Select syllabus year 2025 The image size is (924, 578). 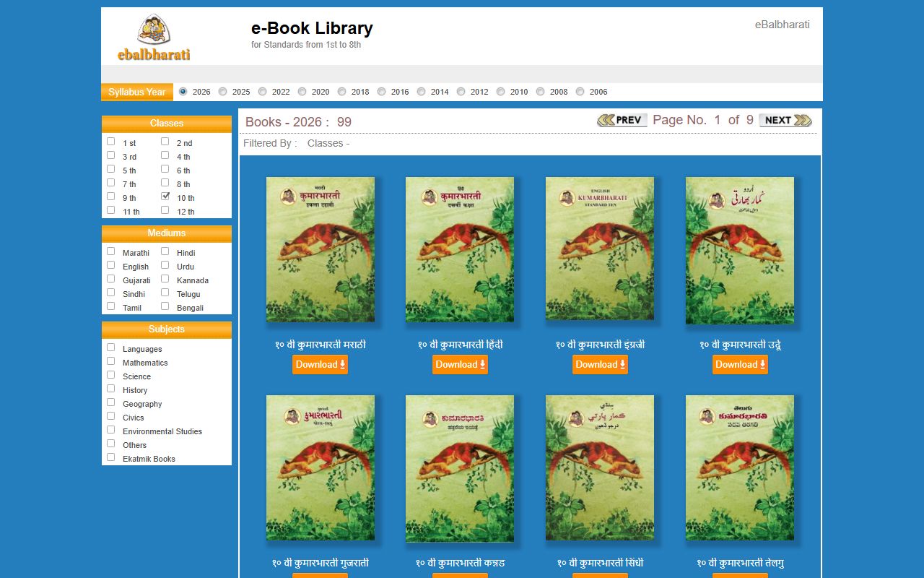click(x=223, y=92)
